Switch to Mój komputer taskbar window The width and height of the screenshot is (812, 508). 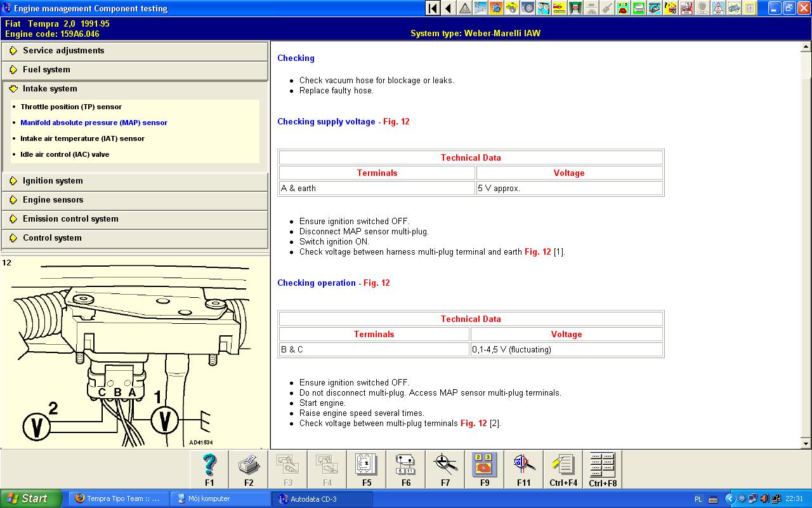point(220,499)
